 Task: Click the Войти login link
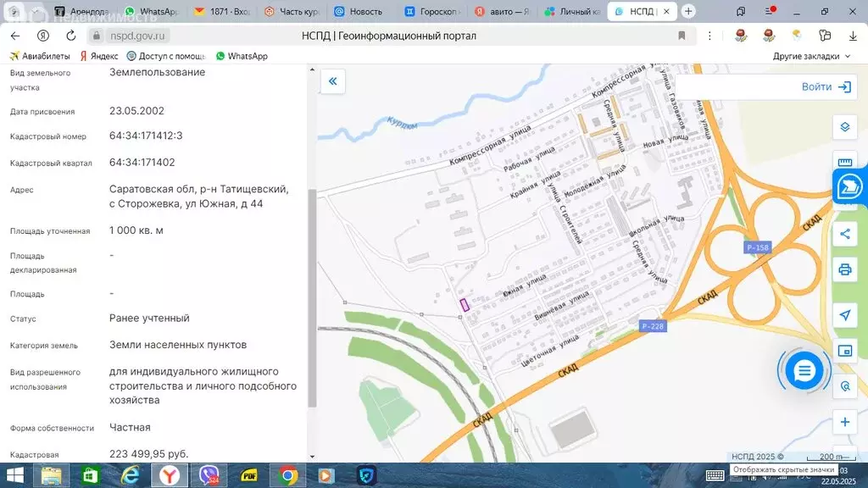pyautogui.click(x=826, y=87)
